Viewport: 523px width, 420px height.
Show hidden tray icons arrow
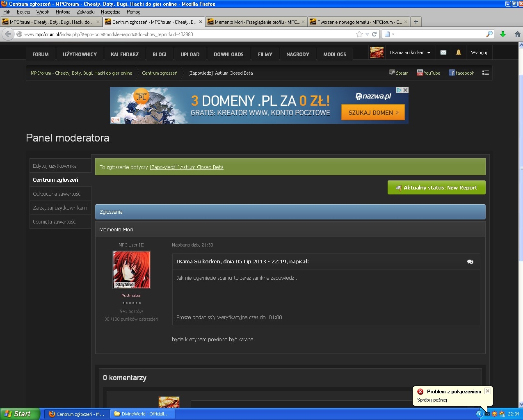(x=479, y=414)
